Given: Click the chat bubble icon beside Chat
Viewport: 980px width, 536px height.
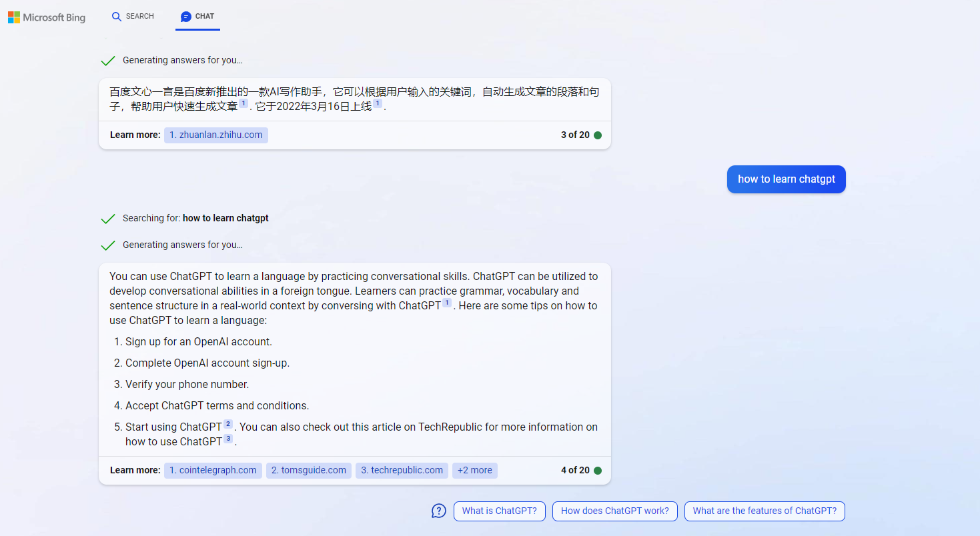Looking at the screenshot, I should (186, 17).
